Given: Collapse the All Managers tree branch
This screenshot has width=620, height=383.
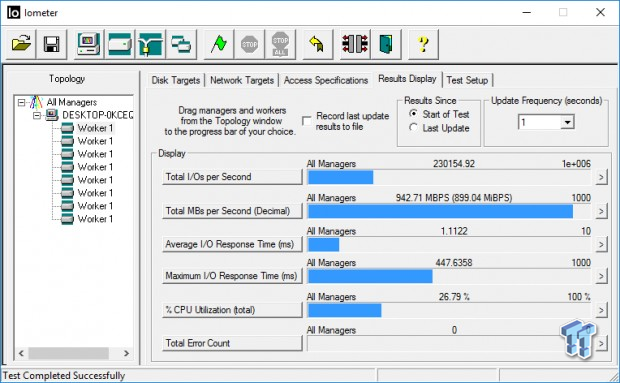Looking at the screenshot, I should pos(21,102).
